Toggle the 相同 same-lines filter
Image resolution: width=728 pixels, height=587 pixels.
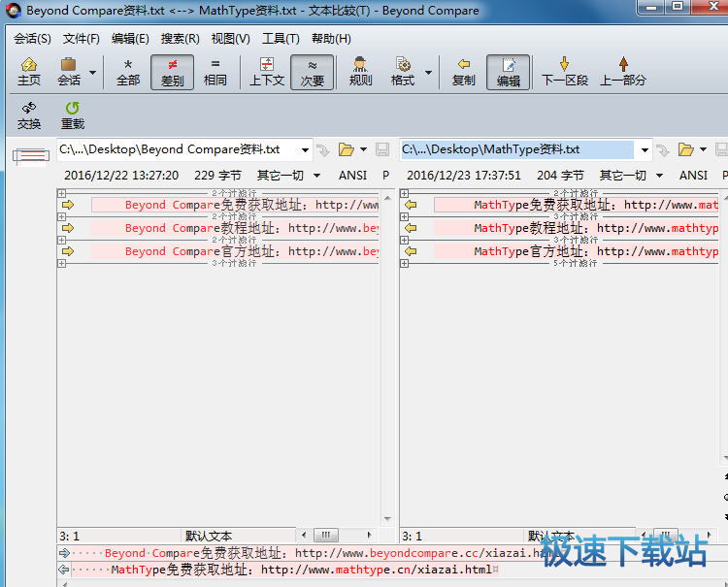[215, 72]
